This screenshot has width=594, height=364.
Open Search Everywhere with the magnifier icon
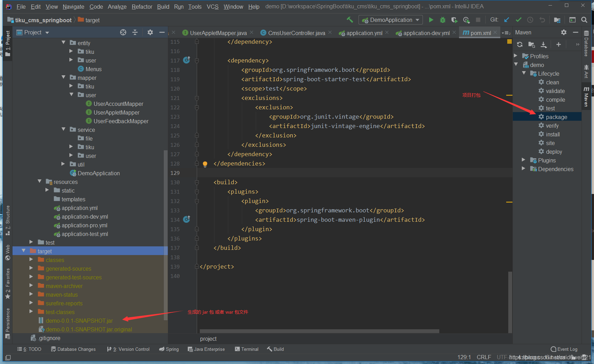[x=585, y=20]
